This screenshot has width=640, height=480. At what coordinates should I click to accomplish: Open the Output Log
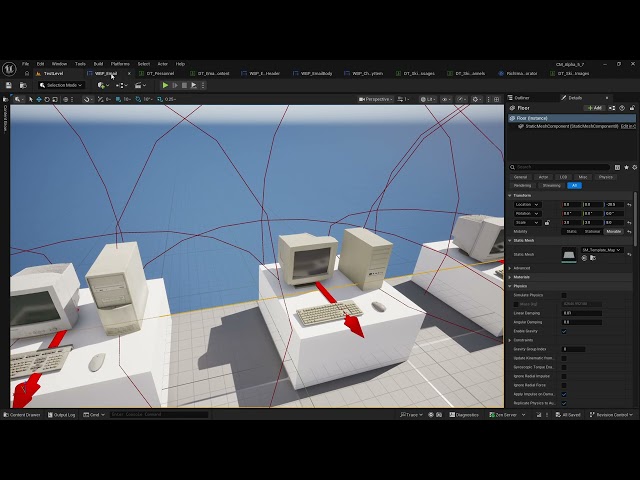pyautogui.click(x=62, y=415)
